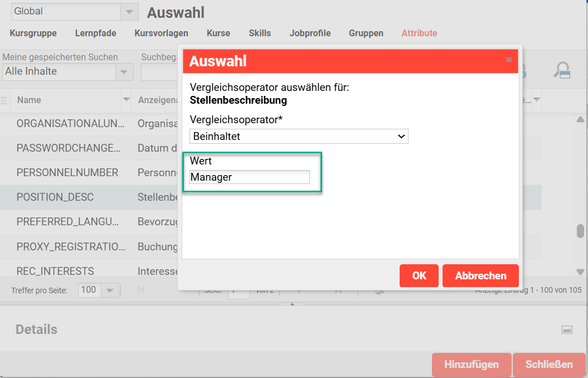Go to the Jobprofile tab
This screenshot has width=588, height=378.
[310, 33]
